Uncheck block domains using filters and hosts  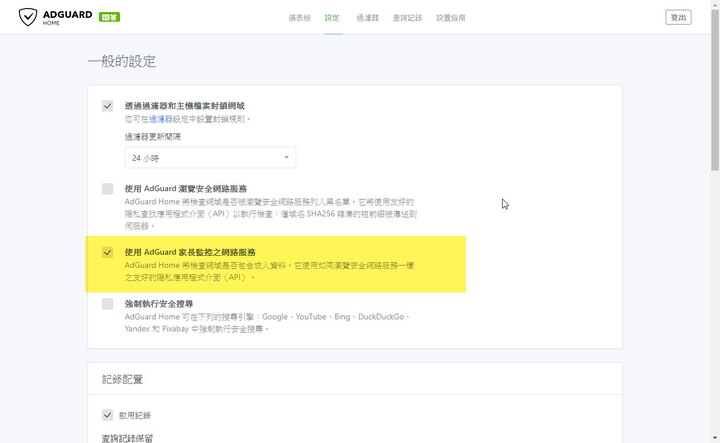107,106
